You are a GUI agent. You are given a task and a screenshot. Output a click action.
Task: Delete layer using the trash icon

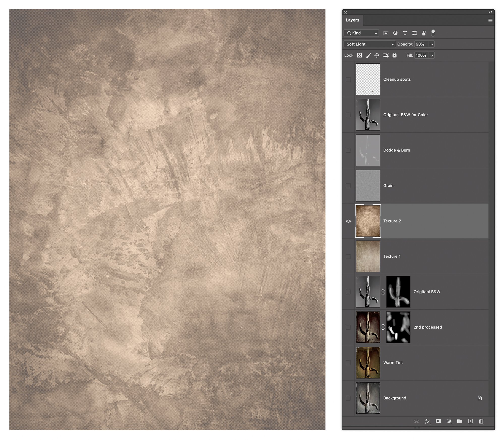click(x=481, y=421)
